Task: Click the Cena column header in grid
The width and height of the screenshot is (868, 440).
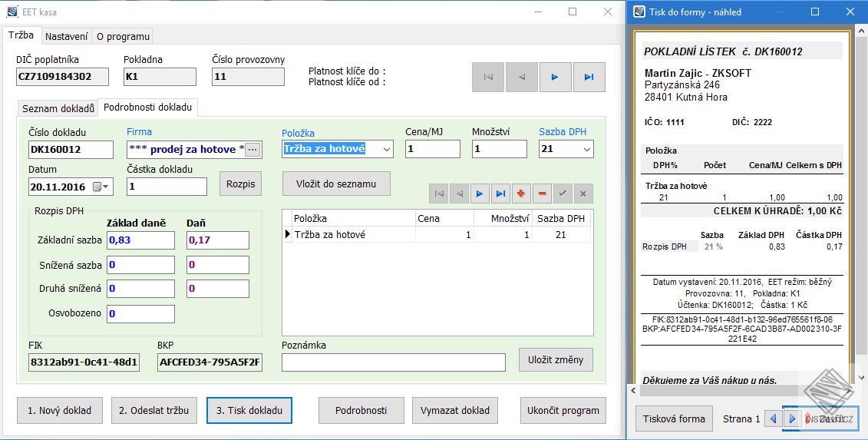Action: pos(444,218)
